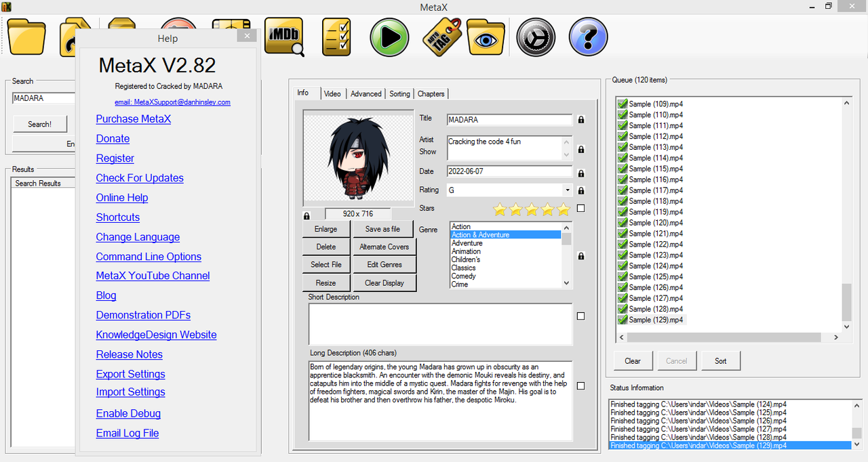The height and width of the screenshot is (462, 868).
Task: Click the Select File button
Action: tap(325, 265)
